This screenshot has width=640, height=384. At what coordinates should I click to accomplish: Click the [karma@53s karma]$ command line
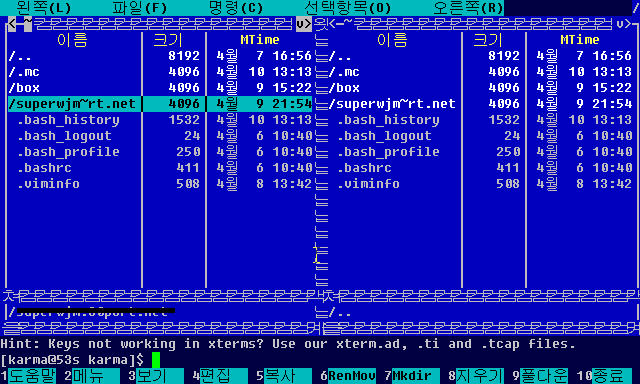pos(320,360)
